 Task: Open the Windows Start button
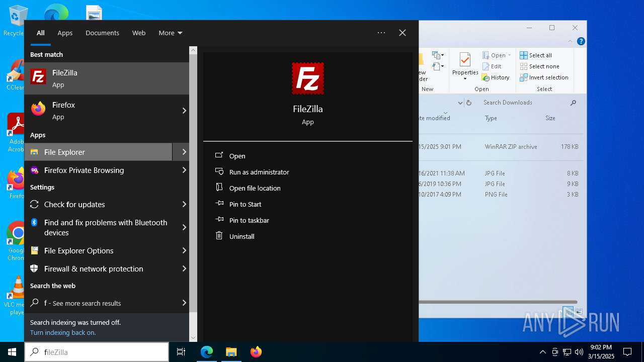click(x=12, y=352)
